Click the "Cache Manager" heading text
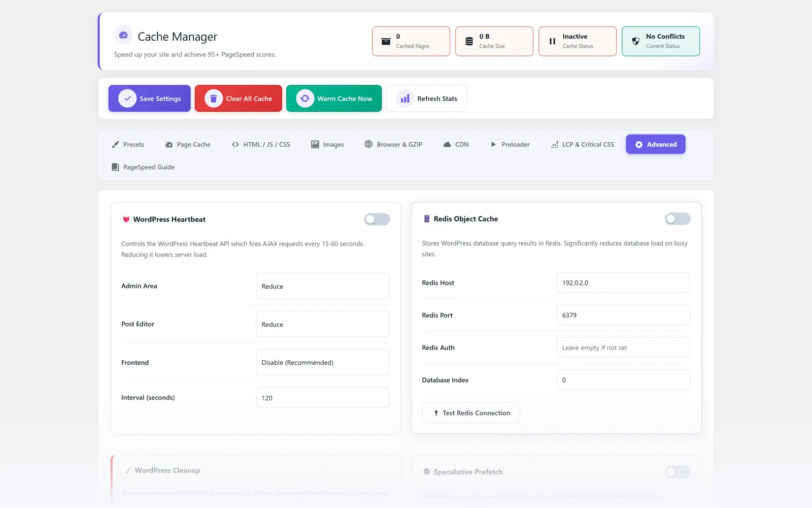 tap(178, 37)
